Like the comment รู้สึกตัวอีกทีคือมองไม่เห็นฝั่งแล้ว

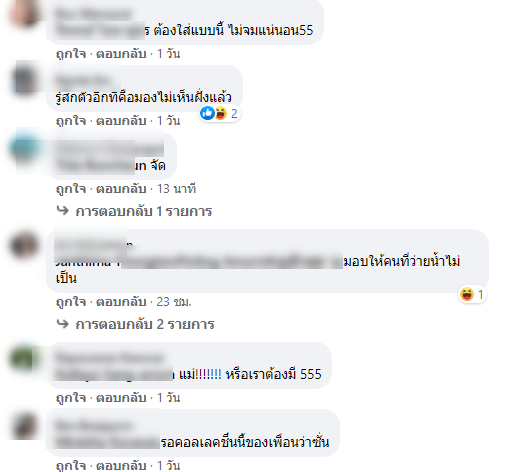click(x=71, y=121)
